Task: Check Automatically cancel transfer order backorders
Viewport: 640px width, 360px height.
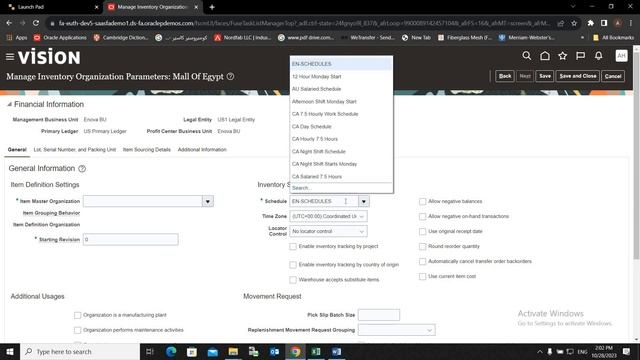Action: pos(422,261)
